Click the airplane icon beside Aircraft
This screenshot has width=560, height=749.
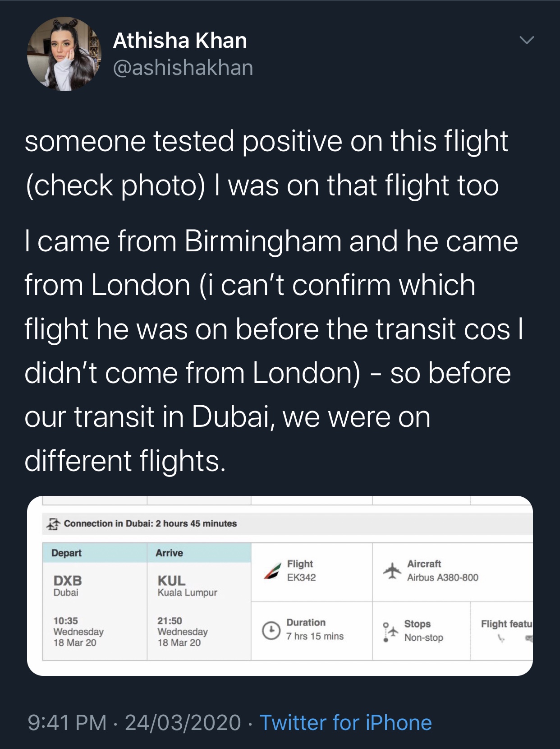pos(392,570)
